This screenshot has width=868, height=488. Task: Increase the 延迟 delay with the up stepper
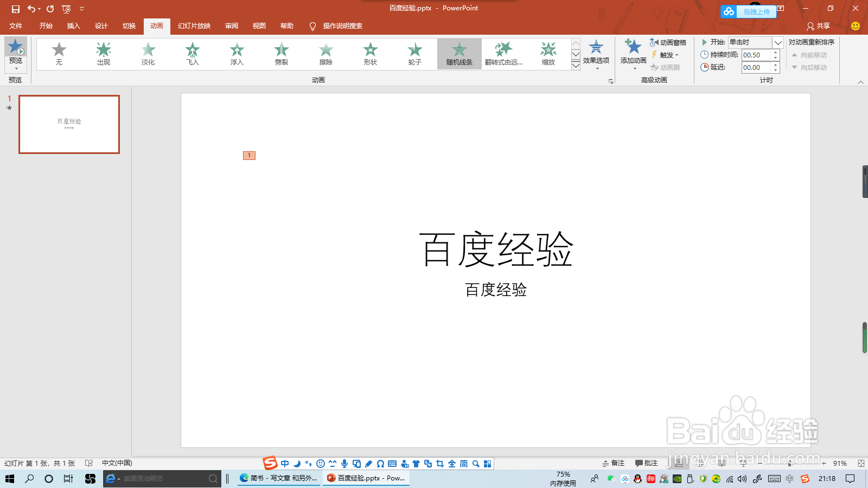tap(776, 65)
